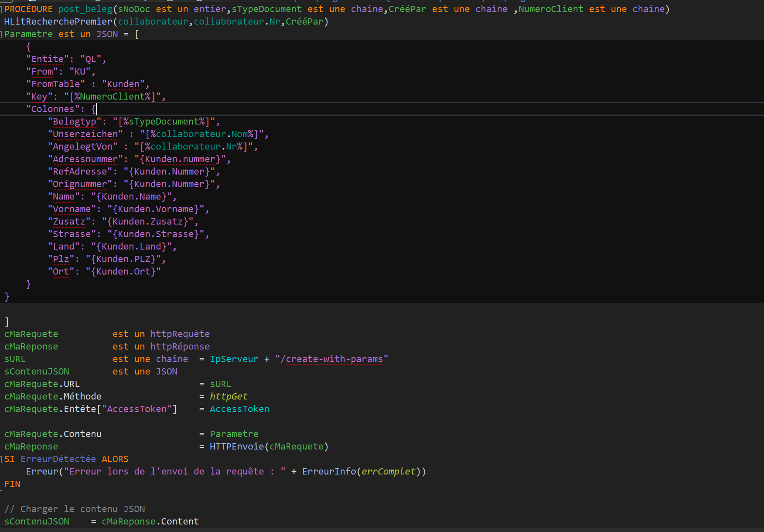
Task: Click the "Zusatz" key
Action: click(69, 222)
